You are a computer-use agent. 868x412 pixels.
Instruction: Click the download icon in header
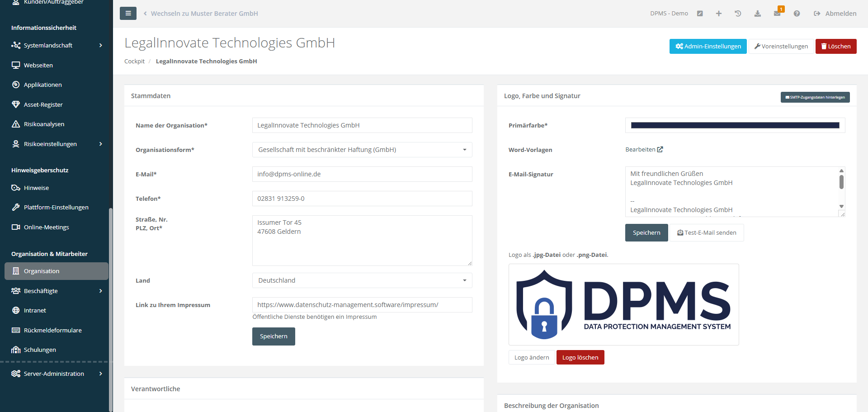click(x=757, y=14)
